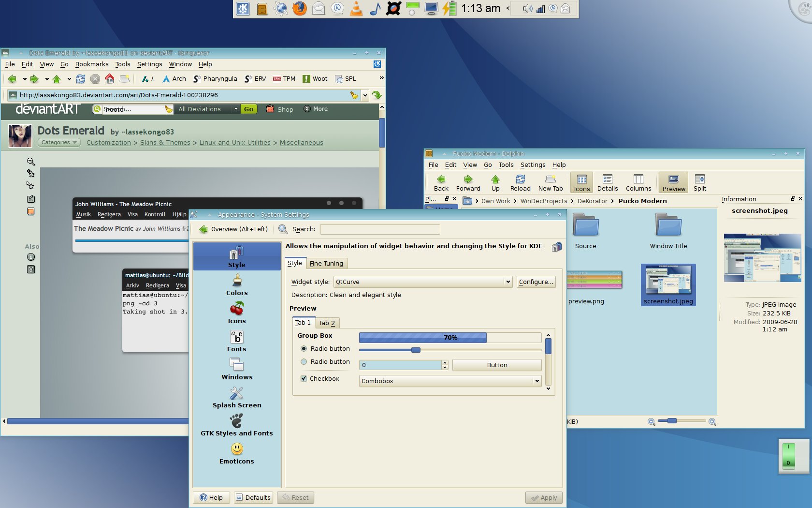Open the Combobox in style preview
The image size is (812, 508).
pyautogui.click(x=450, y=381)
